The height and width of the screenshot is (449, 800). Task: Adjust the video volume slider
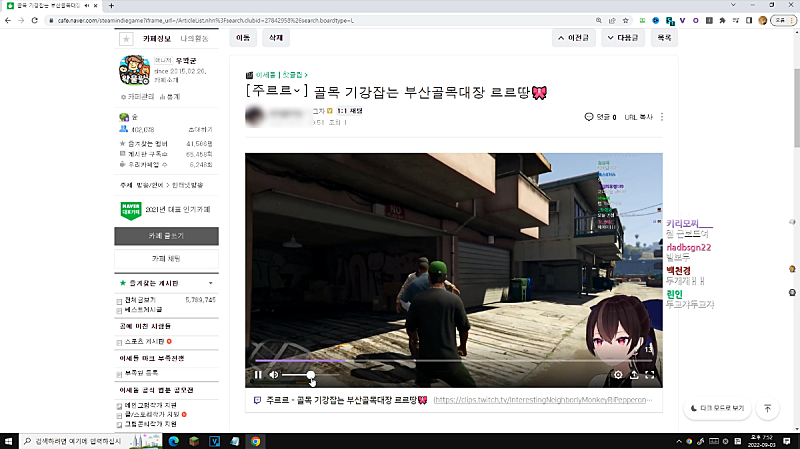(x=310, y=375)
